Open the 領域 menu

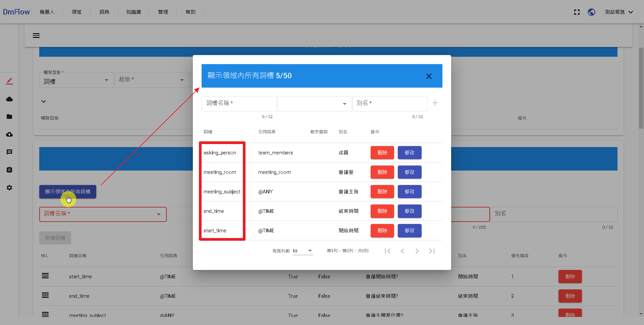point(76,12)
